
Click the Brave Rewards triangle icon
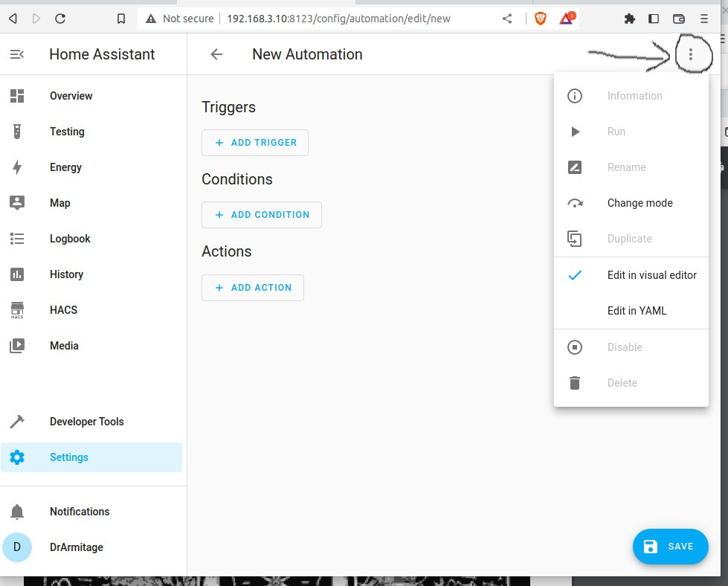pyautogui.click(x=567, y=18)
